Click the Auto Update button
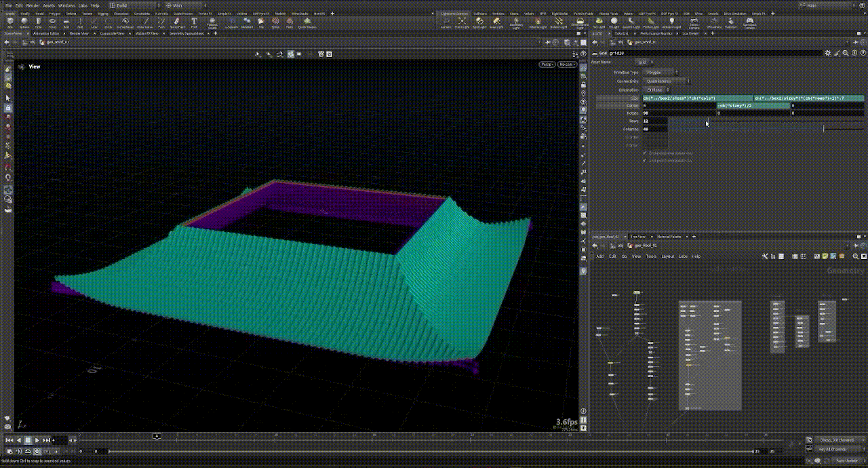The width and height of the screenshot is (868, 468). 847,461
